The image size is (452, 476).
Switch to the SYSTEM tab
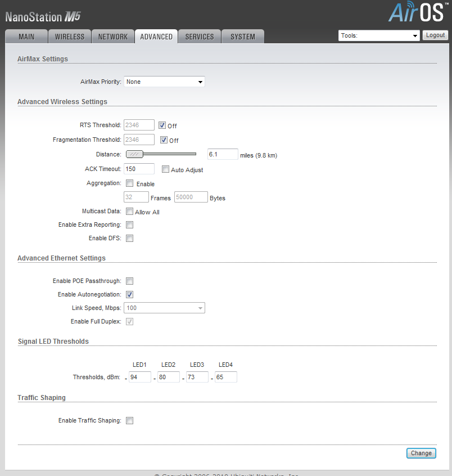[243, 37]
